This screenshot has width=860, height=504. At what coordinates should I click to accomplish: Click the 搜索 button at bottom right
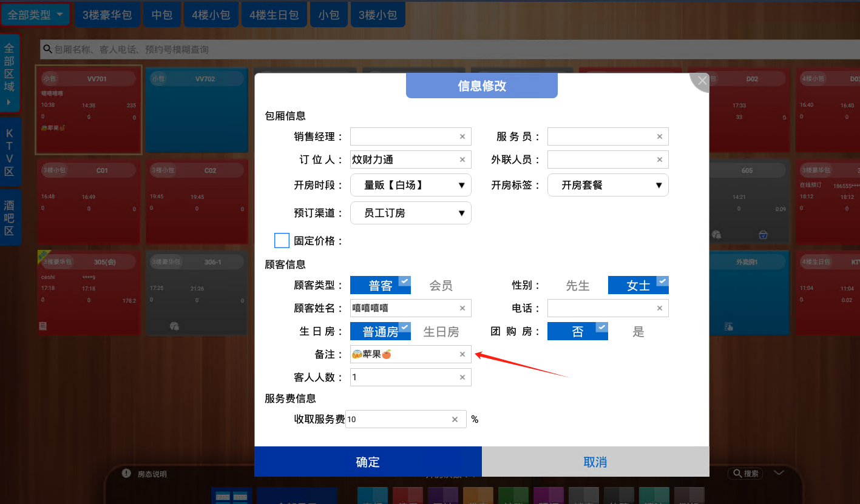coord(745,473)
